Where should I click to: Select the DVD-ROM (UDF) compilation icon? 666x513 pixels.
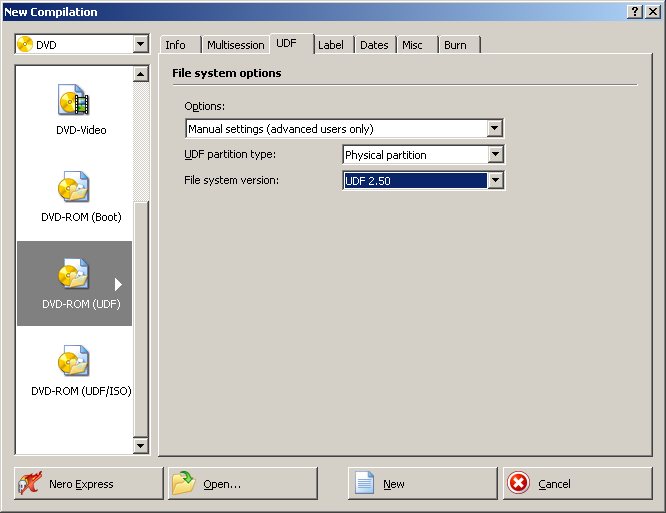point(73,273)
